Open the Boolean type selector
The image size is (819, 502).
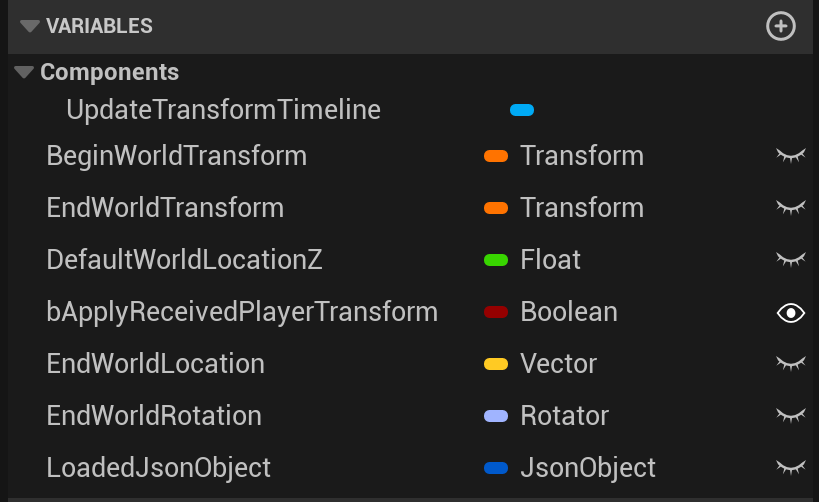click(x=568, y=312)
